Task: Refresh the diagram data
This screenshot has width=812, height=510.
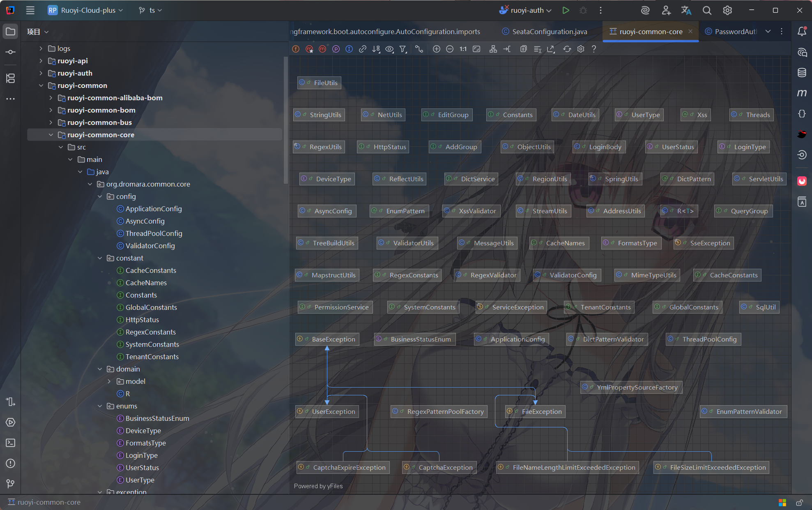Action: [x=567, y=49]
